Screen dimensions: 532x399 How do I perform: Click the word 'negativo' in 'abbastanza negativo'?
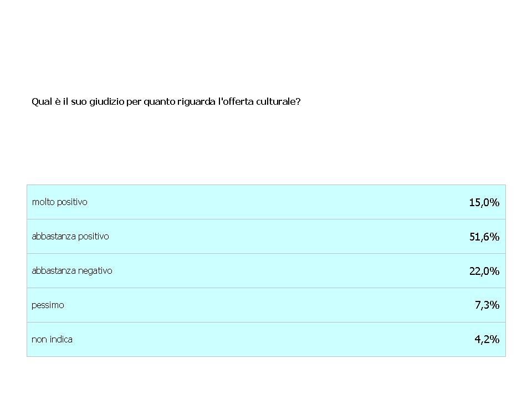click(95, 271)
